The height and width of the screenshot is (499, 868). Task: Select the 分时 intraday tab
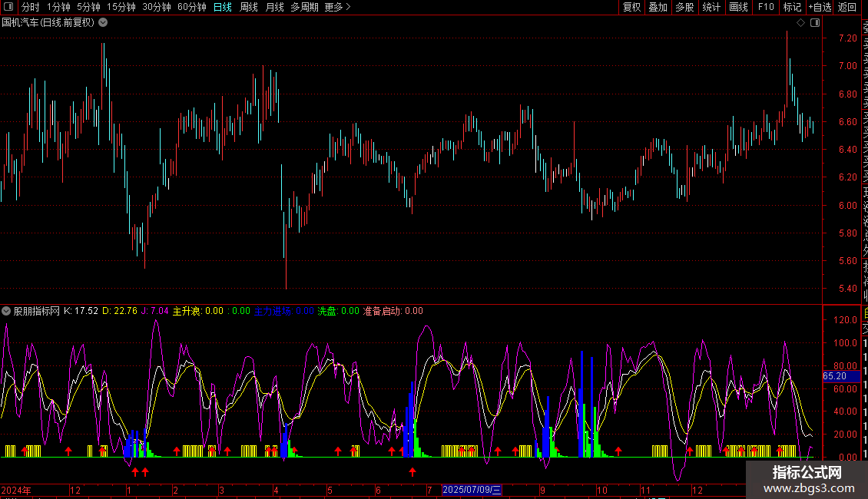[x=31, y=8]
